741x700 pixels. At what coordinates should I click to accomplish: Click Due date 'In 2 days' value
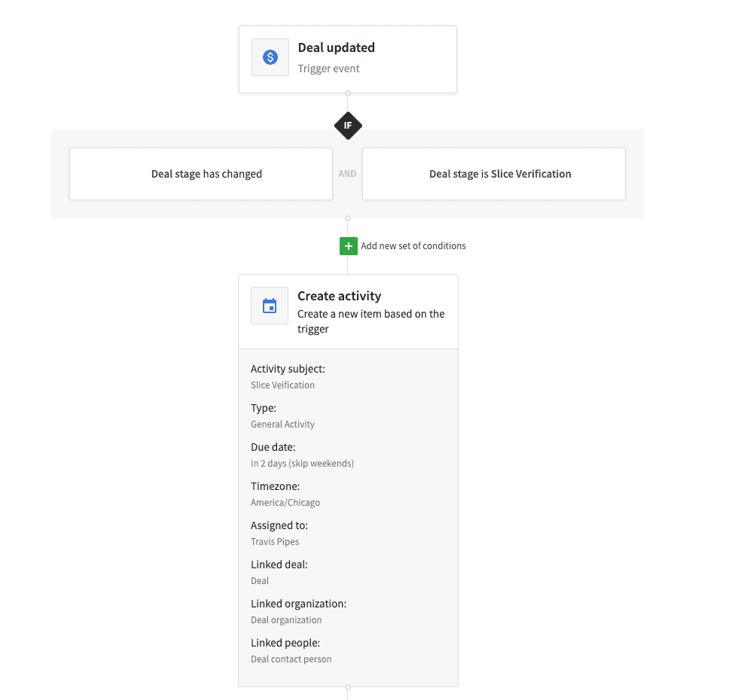(302, 464)
